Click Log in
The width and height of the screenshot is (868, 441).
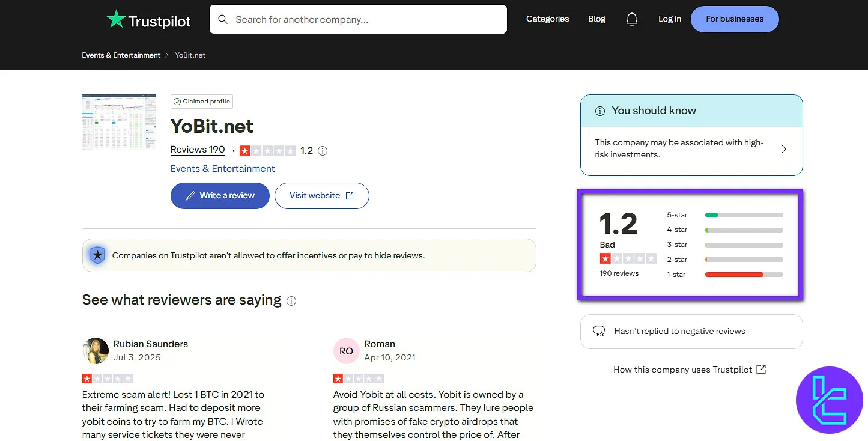click(x=669, y=19)
